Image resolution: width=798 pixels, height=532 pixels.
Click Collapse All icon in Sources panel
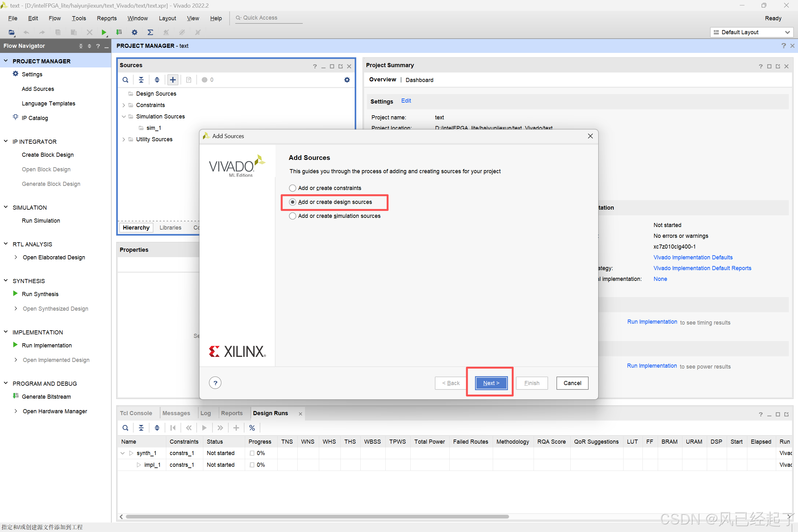pos(141,80)
